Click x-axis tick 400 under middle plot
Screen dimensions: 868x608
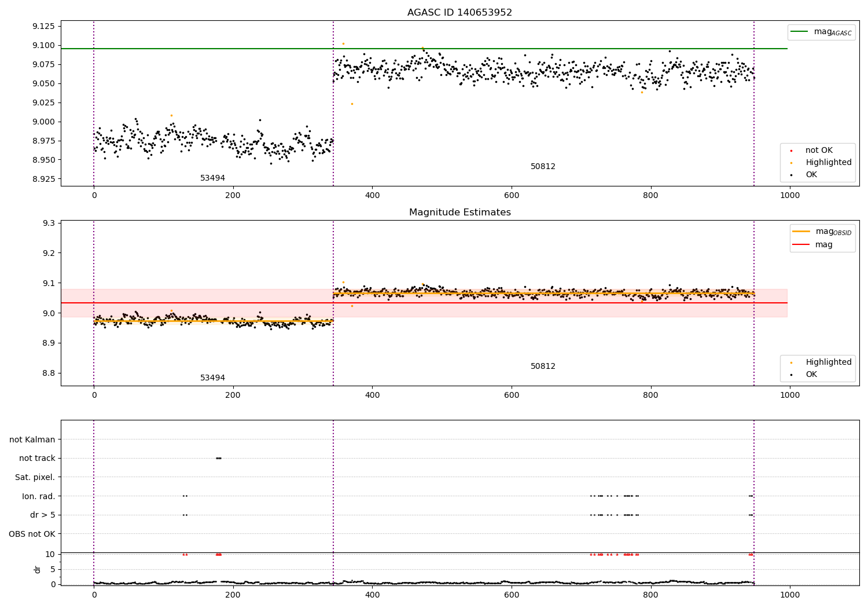pyautogui.click(x=372, y=395)
